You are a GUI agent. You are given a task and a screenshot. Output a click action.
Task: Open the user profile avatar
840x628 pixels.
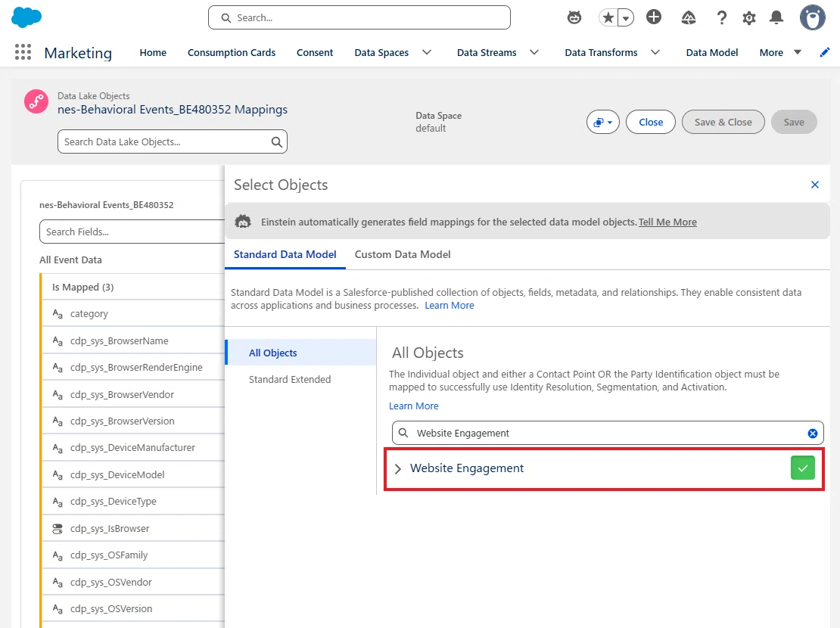coord(813,17)
